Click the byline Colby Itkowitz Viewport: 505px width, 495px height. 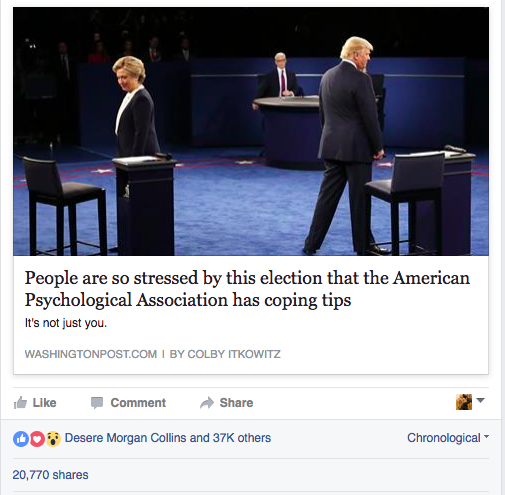[225, 354]
